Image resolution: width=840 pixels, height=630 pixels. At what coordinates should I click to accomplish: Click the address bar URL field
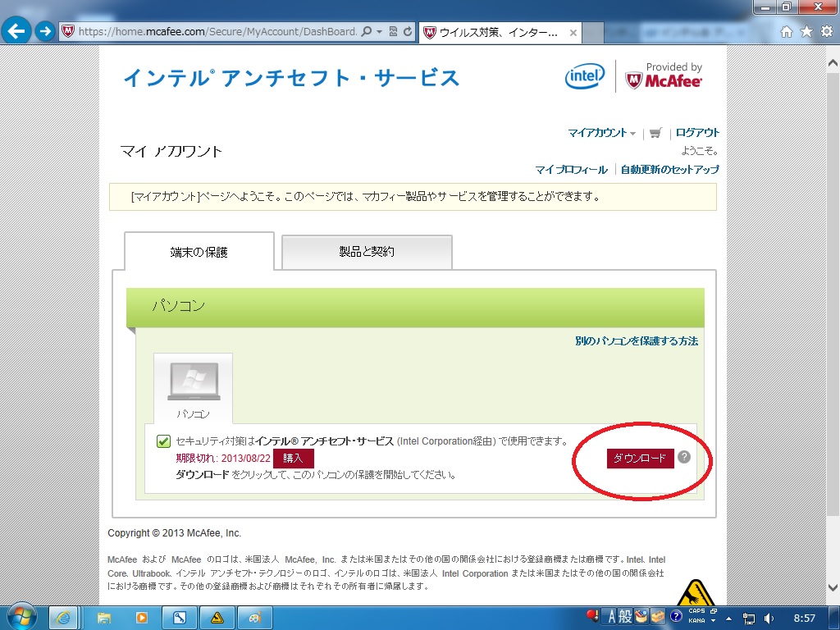(x=217, y=32)
